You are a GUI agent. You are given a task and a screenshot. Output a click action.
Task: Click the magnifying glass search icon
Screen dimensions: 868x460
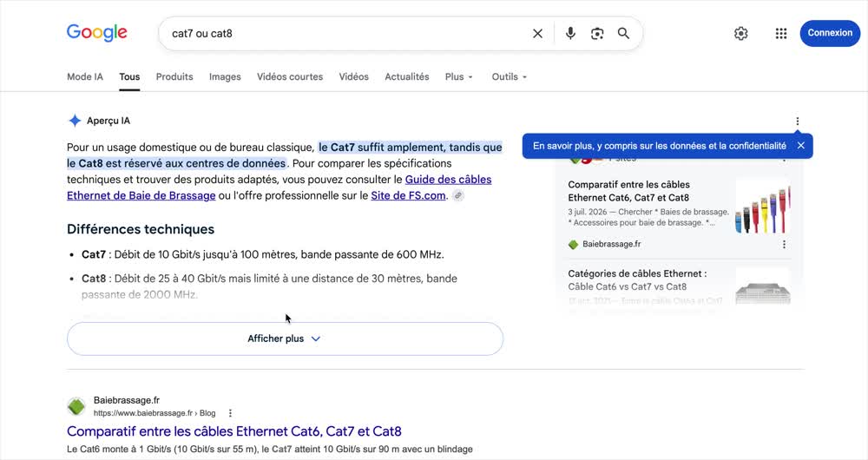tap(623, 34)
